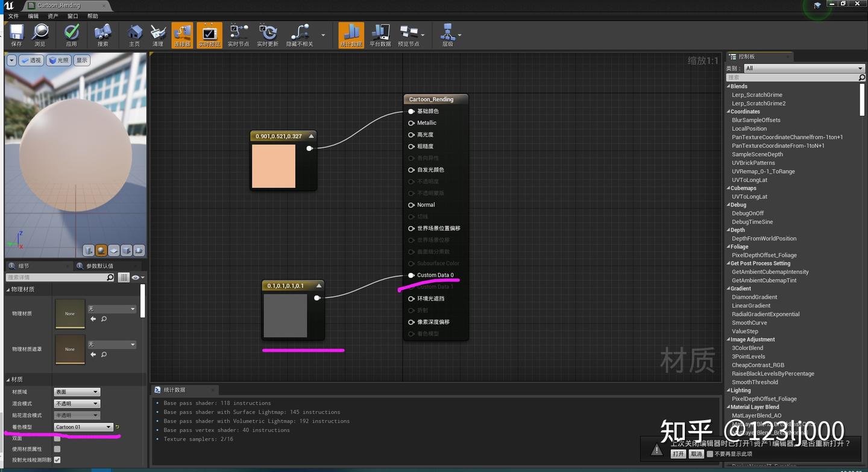Click 打开 in the reopen asset dialog

click(x=678, y=454)
